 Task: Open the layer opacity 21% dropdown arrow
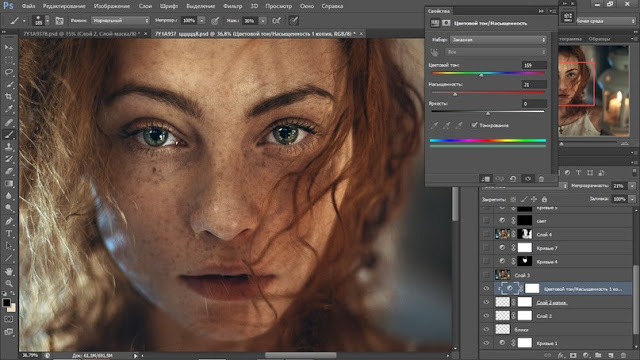(632, 186)
